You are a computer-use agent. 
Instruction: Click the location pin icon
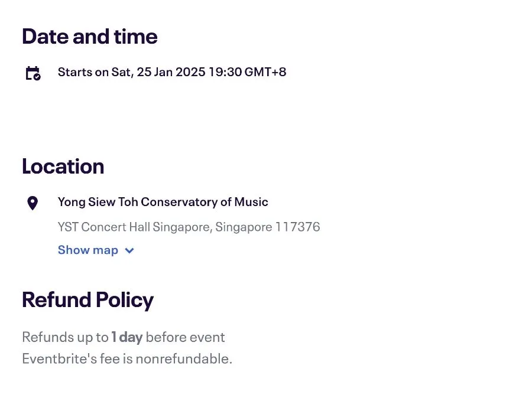[33, 203]
